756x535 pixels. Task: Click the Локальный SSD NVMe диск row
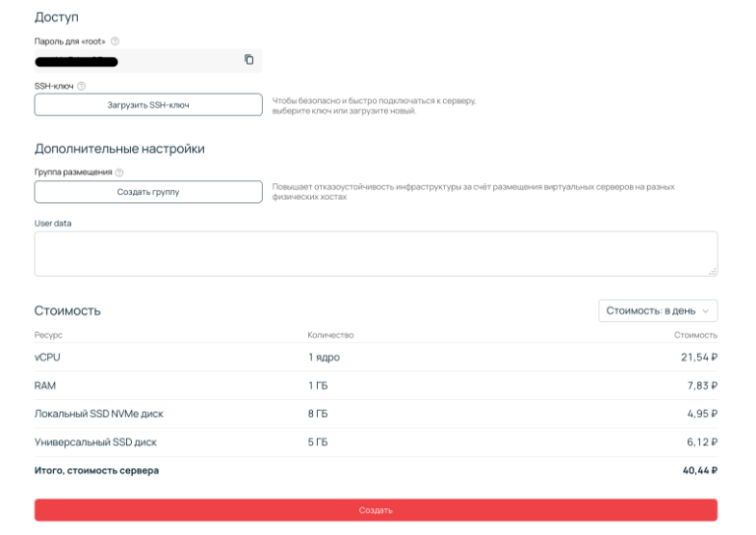coord(375,415)
